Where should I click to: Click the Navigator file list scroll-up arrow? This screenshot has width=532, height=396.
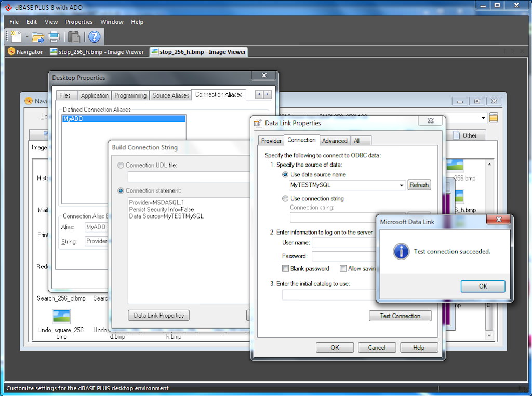(x=489, y=165)
